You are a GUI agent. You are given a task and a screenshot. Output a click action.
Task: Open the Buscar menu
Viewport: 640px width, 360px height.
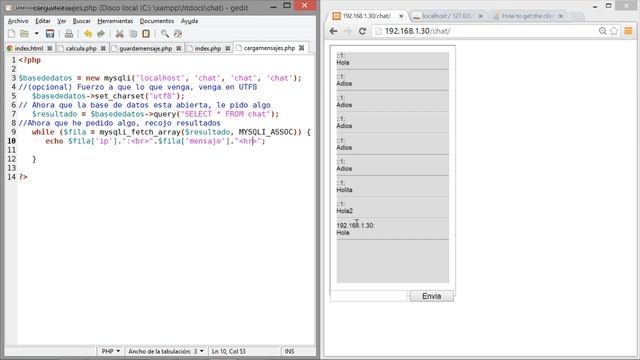tap(82, 21)
